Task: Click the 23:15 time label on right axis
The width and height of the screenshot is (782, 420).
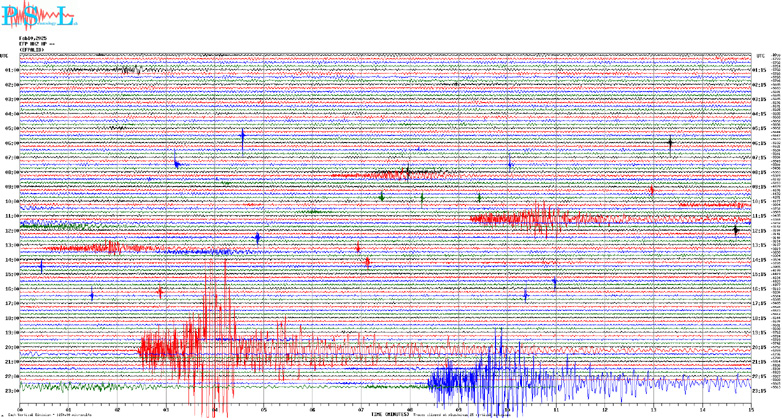Action: [x=761, y=390]
